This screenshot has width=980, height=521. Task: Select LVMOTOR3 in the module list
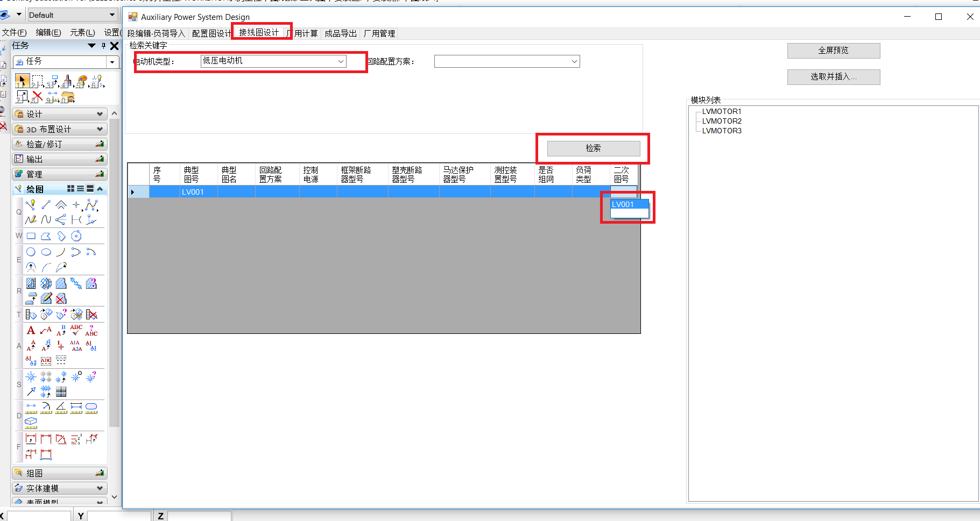722,131
